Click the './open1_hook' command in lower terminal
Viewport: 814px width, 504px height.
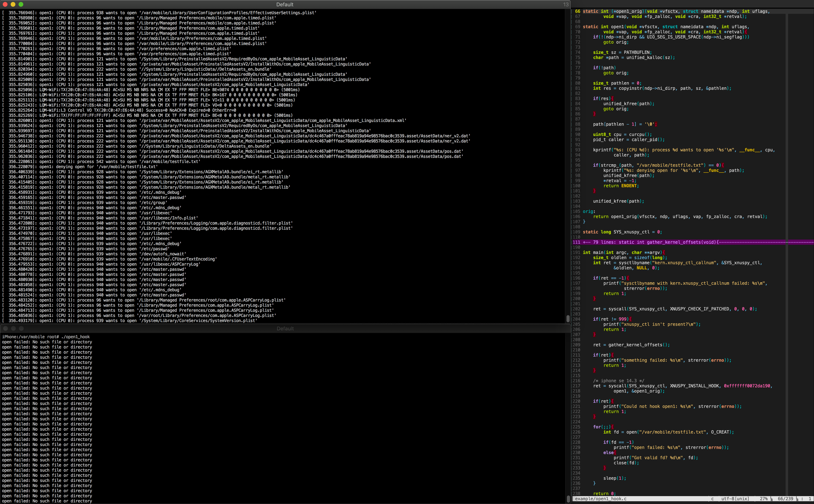pos(75,337)
